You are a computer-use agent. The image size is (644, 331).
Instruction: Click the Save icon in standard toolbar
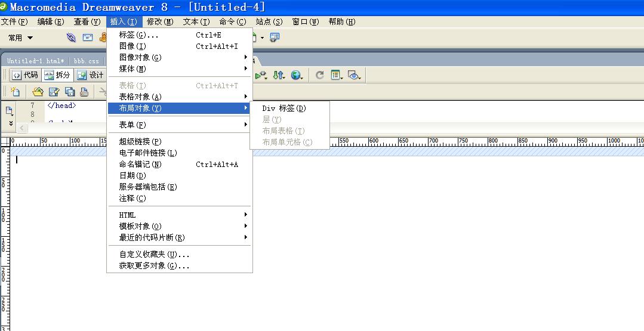click(x=54, y=91)
